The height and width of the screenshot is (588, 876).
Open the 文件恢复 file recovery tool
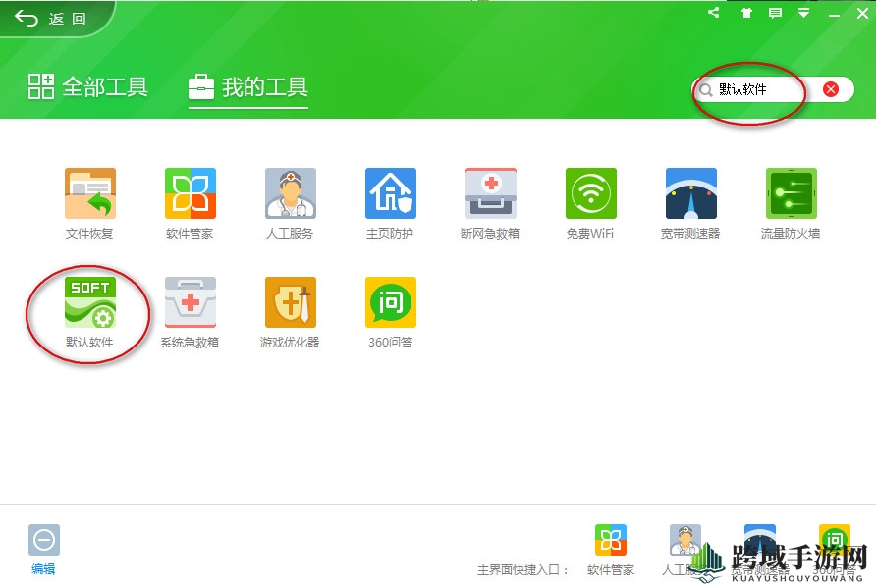pyautogui.click(x=90, y=193)
